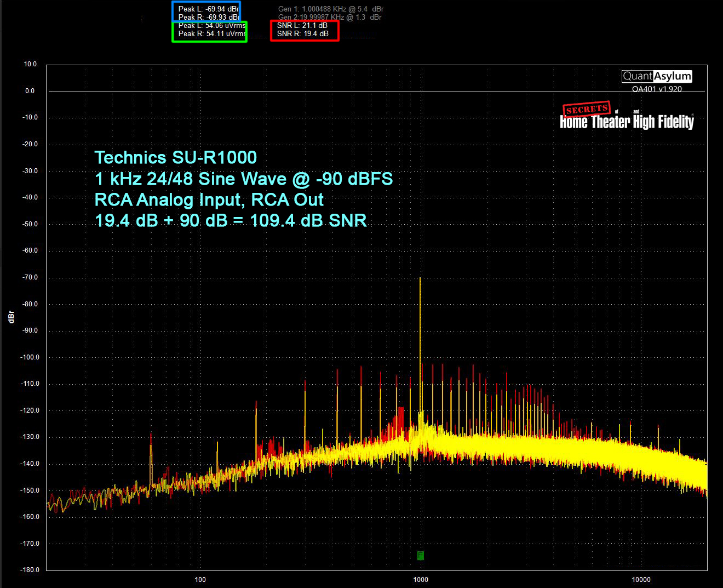Select the '-130.0' Y-axis label
The image size is (723, 588).
click(30, 437)
